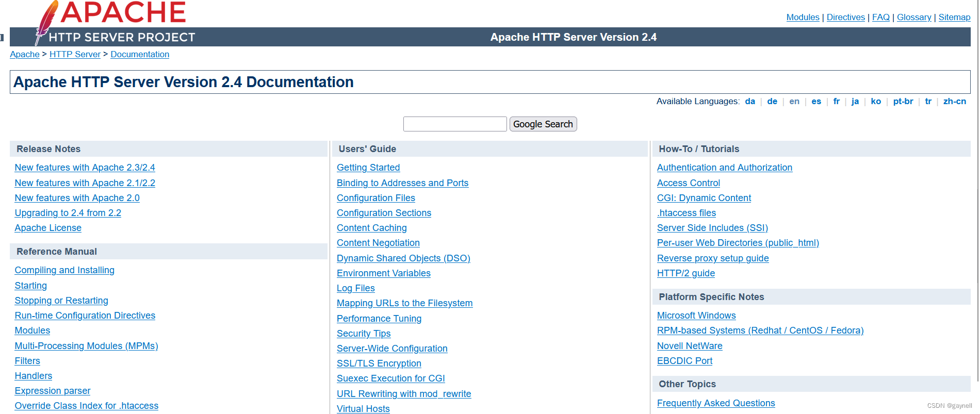Switch language to zh-cn
This screenshot has width=980, height=414.
tap(955, 101)
